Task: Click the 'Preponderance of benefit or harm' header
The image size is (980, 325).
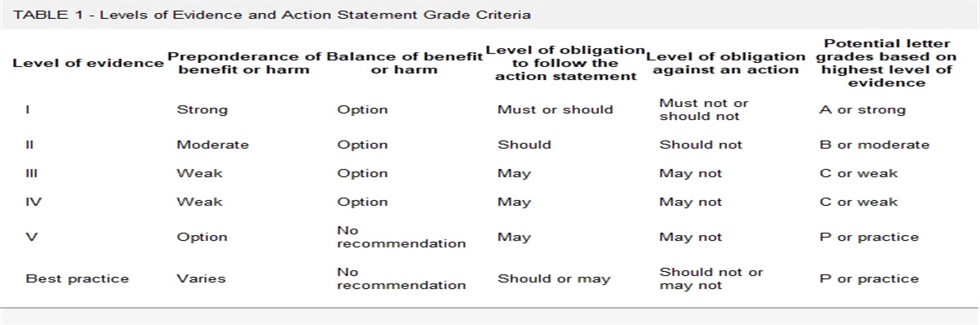Action: 244,63
